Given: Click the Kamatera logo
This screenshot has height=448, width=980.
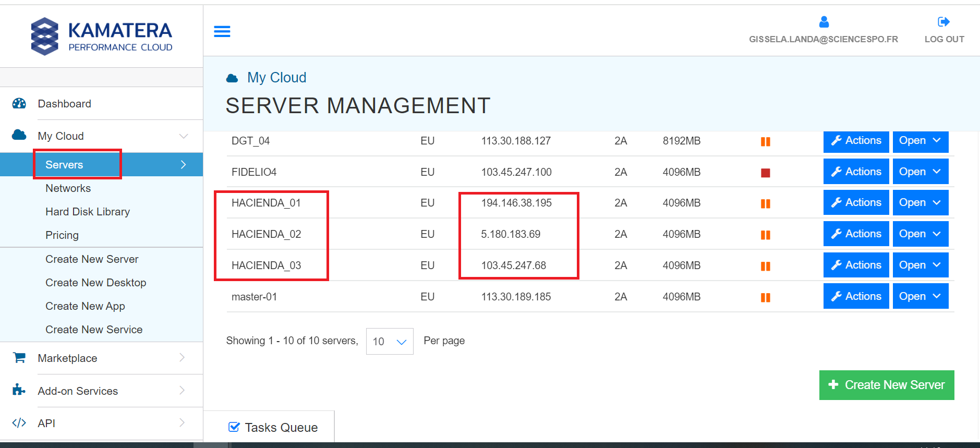Looking at the screenshot, I should [102, 37].
